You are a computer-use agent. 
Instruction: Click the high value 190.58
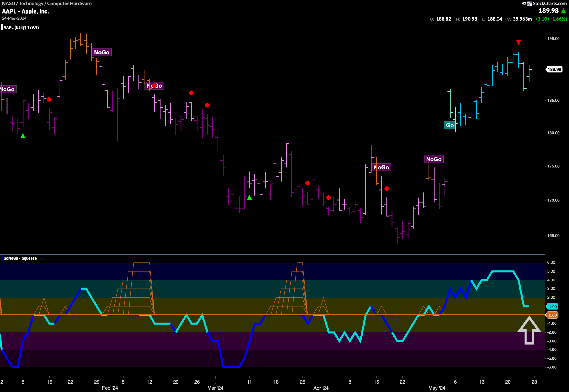click(x=470, y=19)
